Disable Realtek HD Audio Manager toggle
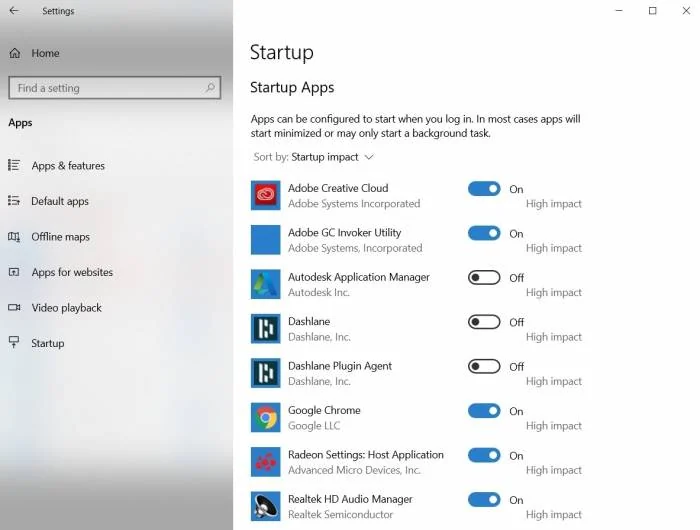The image size is (700, 530). [x=484, y=500]
